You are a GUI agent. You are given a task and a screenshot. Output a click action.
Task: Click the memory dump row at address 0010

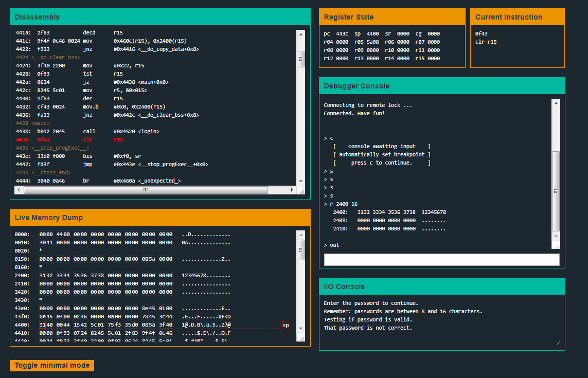point(122,243)
